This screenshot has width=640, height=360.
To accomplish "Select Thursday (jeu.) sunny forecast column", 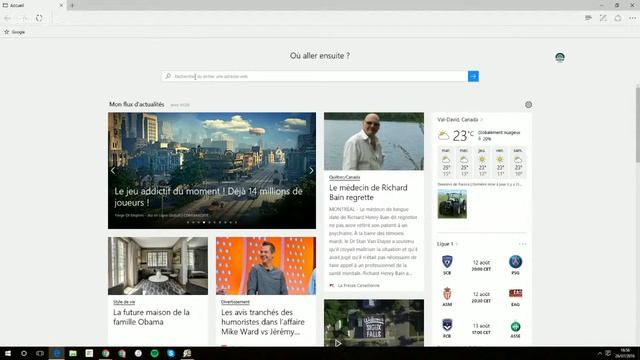I will (x=482, y=162).
